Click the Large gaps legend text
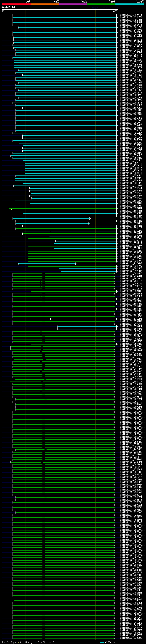This screenshot has width=146, height=644. pyautogui.click(x=28, y=642)
